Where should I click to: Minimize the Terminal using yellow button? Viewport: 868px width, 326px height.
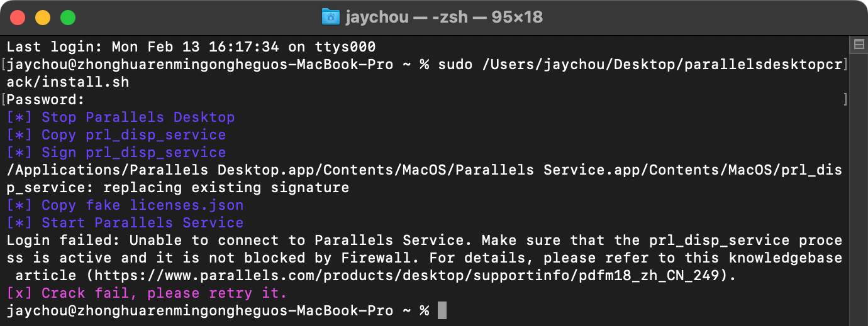pos(43,18)
